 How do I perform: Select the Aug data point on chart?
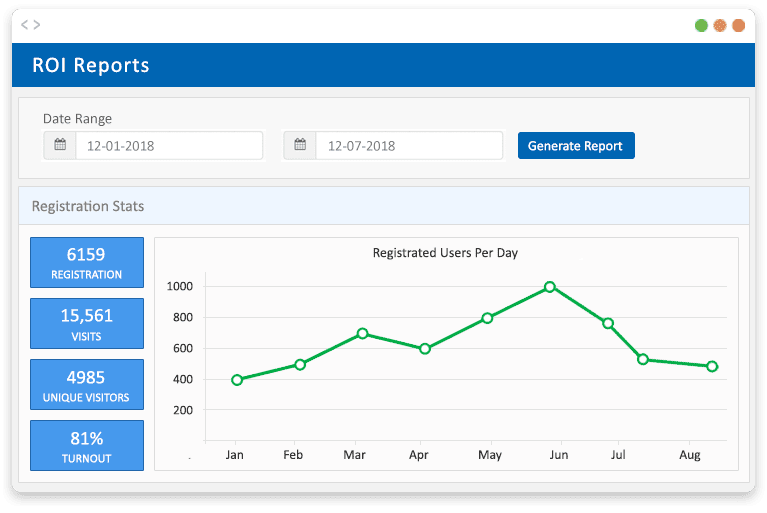(x=712, y=367)
